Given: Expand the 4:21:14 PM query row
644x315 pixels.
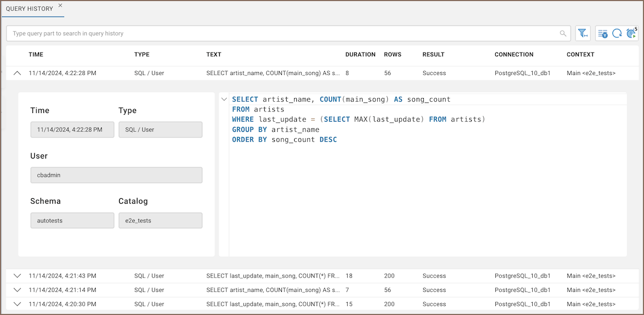Looking at the screenshot, I should point(17,290).
